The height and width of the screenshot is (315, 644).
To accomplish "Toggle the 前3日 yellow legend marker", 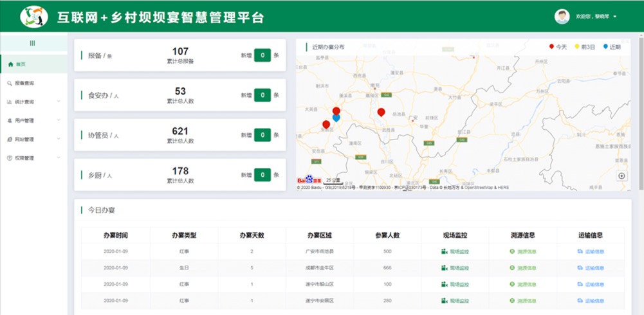I will [576, 47].
